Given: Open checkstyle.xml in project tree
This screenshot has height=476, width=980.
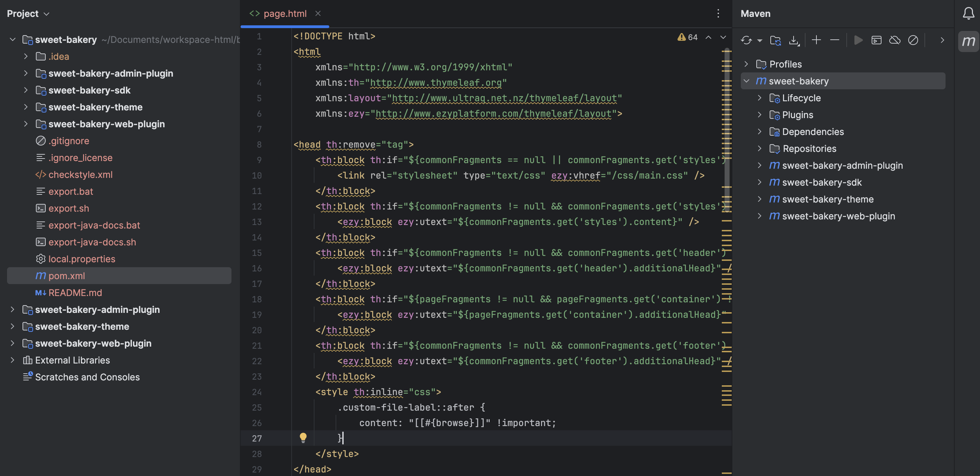Looking at the screenshot, I should (80, 174).
